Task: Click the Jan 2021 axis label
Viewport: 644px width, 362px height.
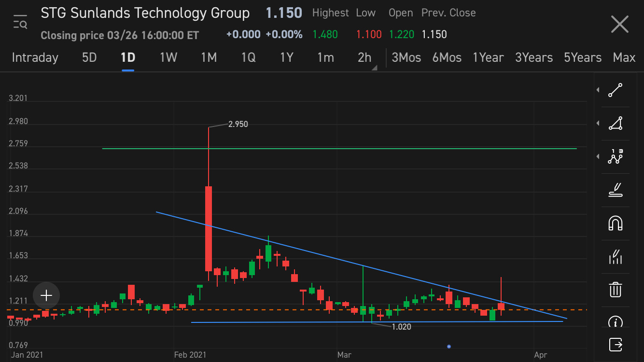Action: (x=27, y=355)
